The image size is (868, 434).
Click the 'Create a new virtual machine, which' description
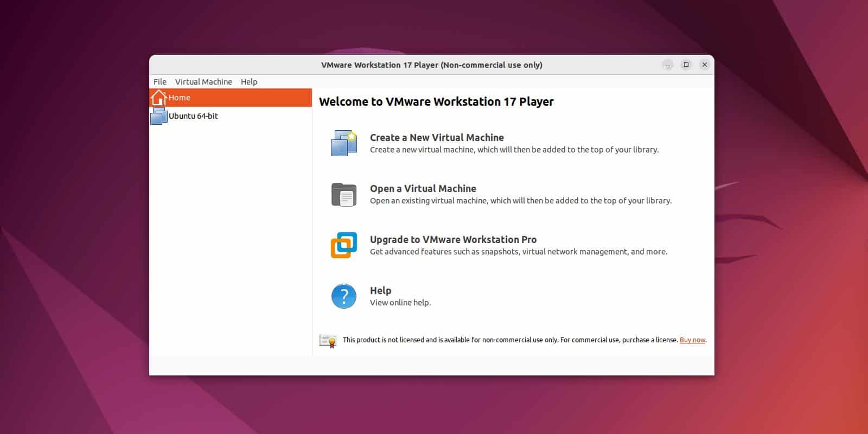tap(514, 150)
